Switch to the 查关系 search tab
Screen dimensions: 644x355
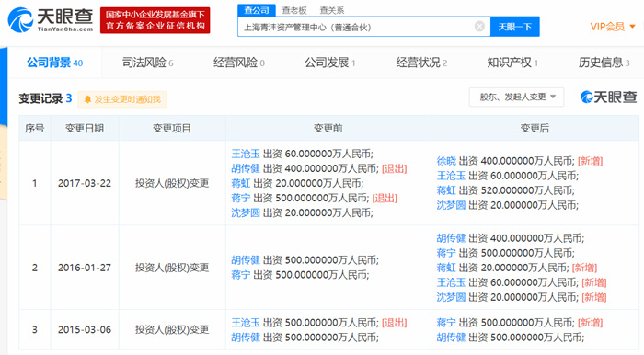(x=332, y=10)
